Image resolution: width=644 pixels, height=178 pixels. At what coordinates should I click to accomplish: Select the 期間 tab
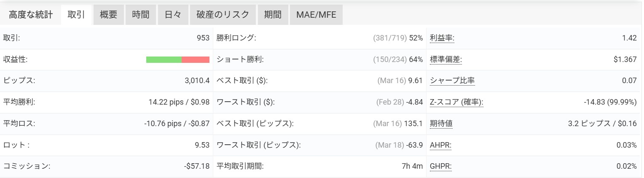pyautogui.click(x=273, y=15)
